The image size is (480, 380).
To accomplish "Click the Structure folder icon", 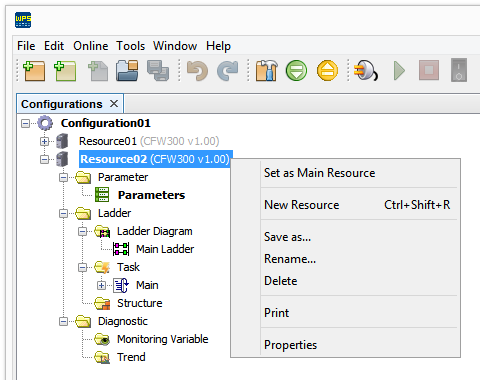I will point(102,303).
